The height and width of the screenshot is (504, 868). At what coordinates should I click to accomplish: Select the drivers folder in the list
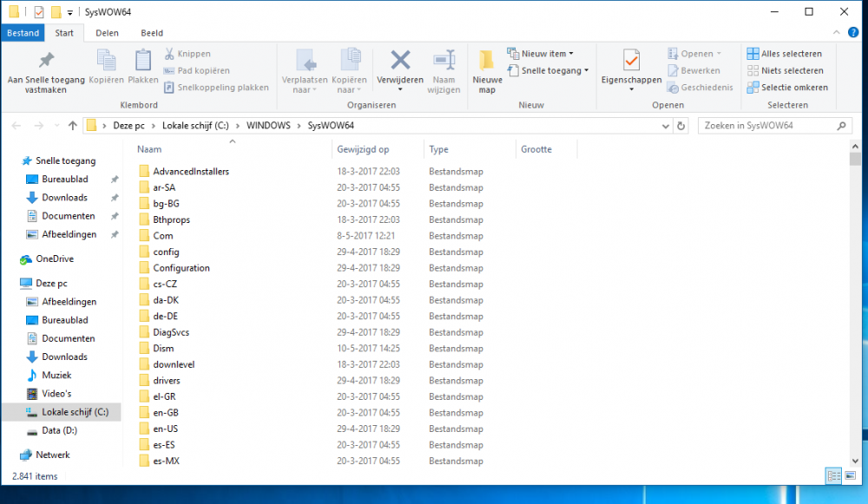click(x=166, y=380)
